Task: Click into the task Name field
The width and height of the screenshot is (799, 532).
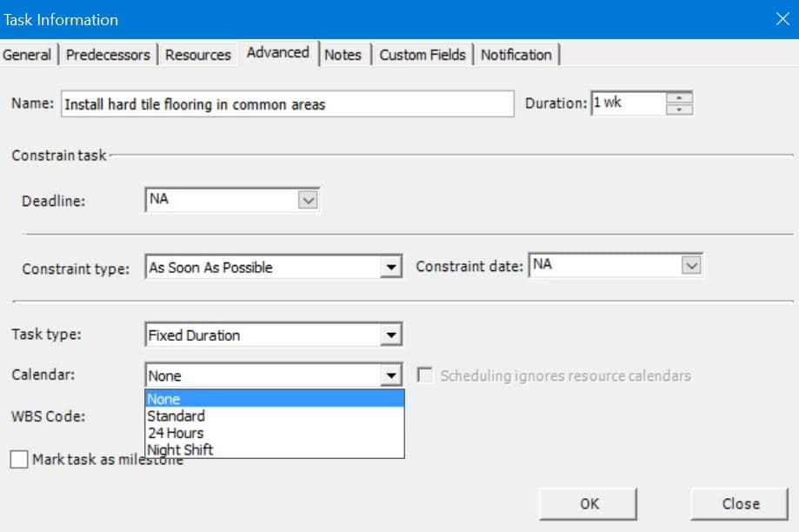Action: click(x=287, y=104)
